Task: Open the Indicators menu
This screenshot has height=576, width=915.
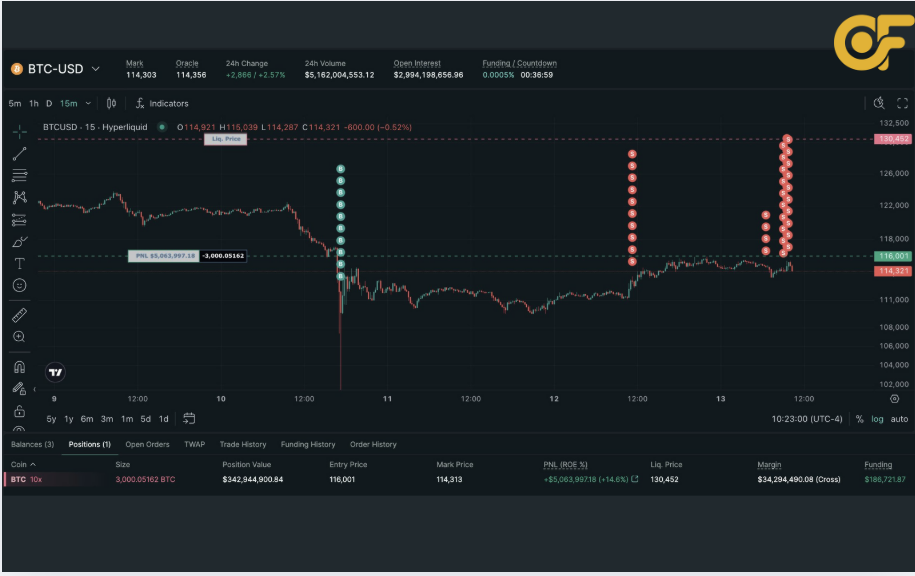Action: coord(162,103)
